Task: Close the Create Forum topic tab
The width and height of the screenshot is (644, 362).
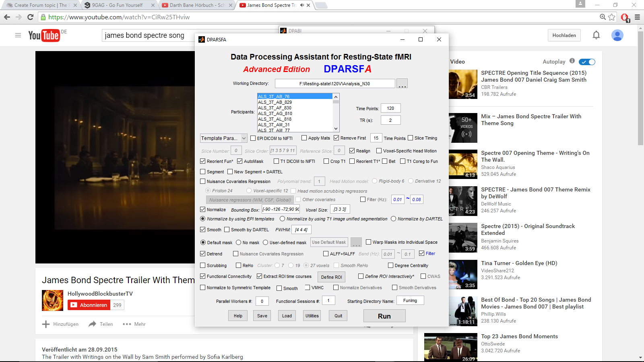Action: (75, 5)
